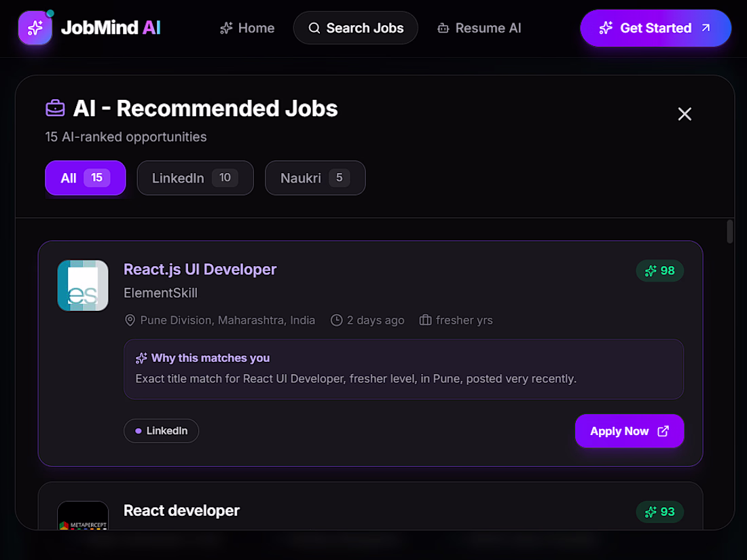Image resolution: width=747 pixels, height=560 pixels.
Task: Click the 'Pune Division, Maharashtra, India' location text
Action: tap(227, 320)
